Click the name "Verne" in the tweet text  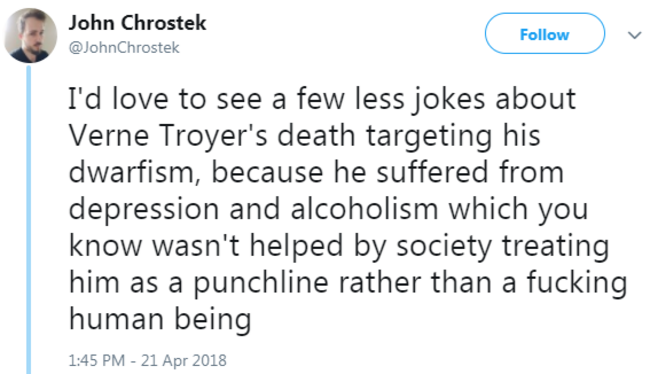coord(109,136)
